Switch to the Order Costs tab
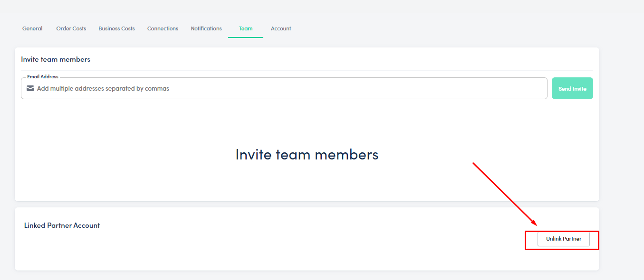The image size is (644, 280). coord(71,28)
